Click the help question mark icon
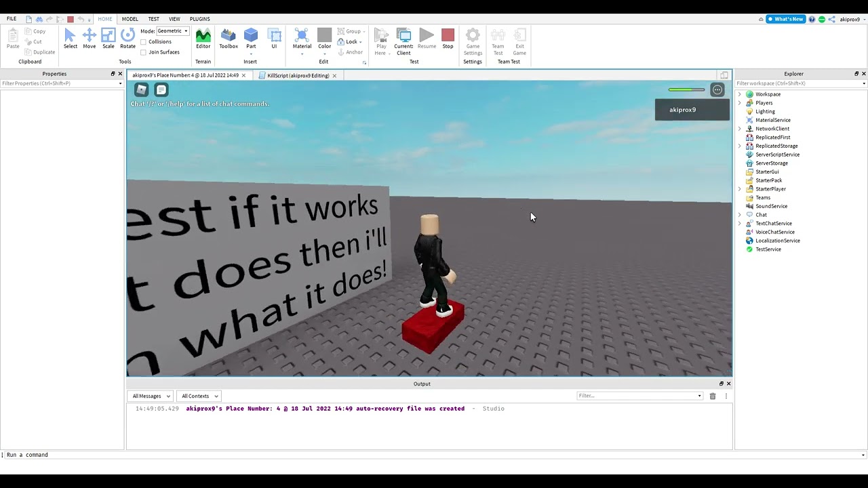The width and height of the screenshot is (868, 488). (x=812, y=20)
